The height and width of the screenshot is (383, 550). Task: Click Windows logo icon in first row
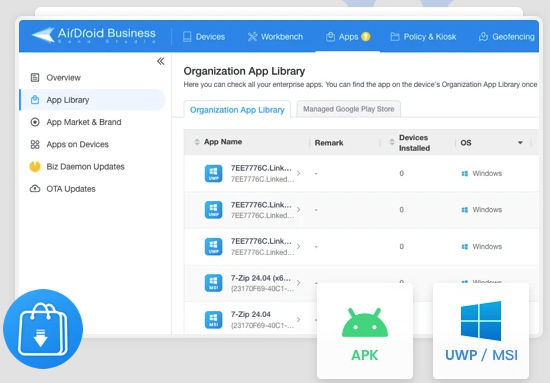464,174
